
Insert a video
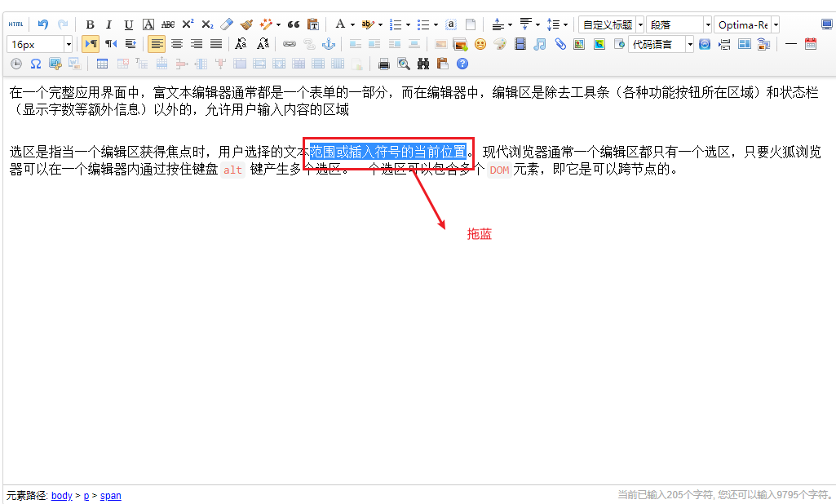[x=520, y=44]
